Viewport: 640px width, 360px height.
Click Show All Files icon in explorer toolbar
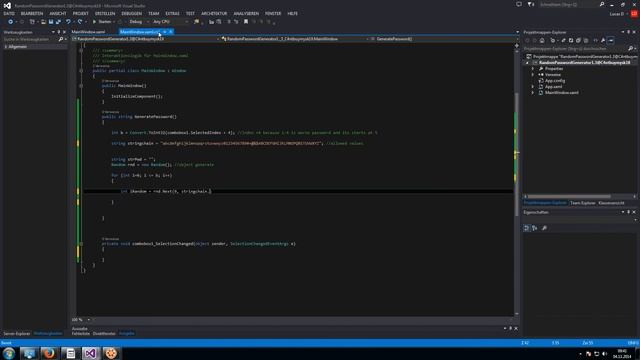(586, 40)
